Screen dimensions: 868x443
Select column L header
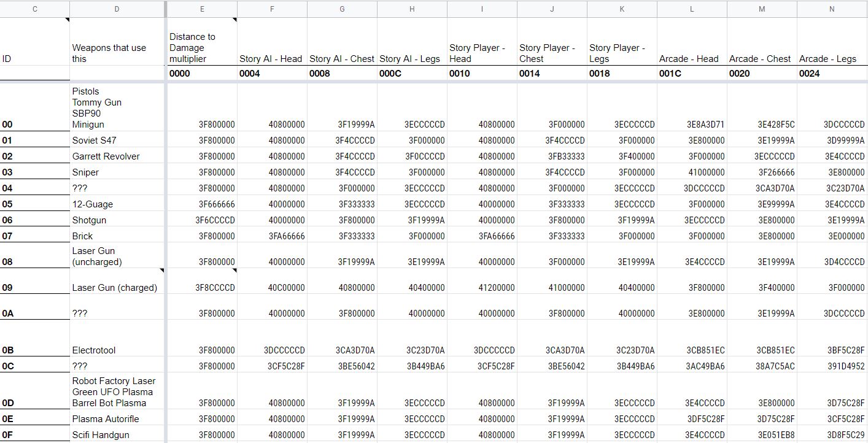pos(692,9)
